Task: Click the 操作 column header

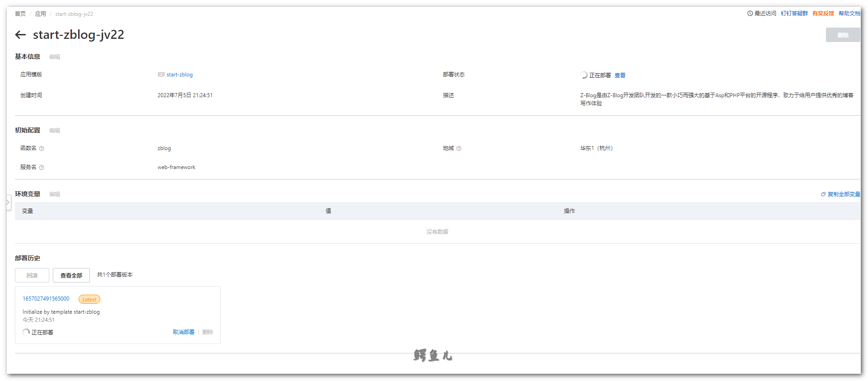Action: pos(569,211)
